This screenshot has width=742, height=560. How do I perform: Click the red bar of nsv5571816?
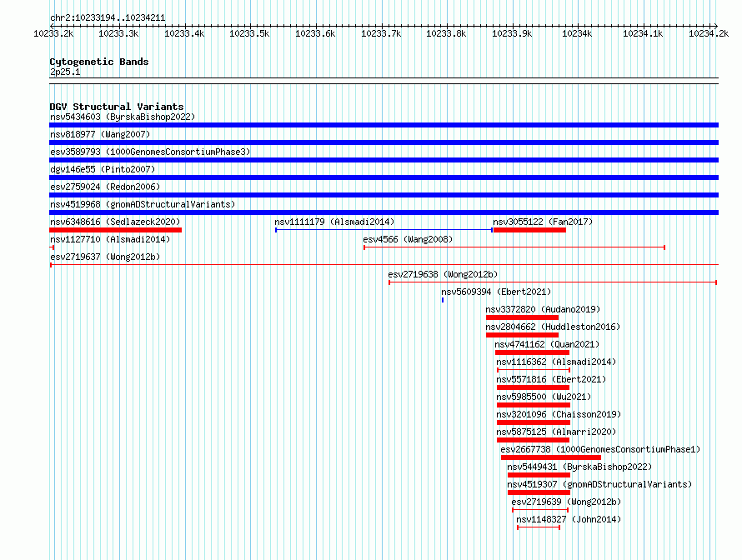pyautogui.click(x=533, y=387)
